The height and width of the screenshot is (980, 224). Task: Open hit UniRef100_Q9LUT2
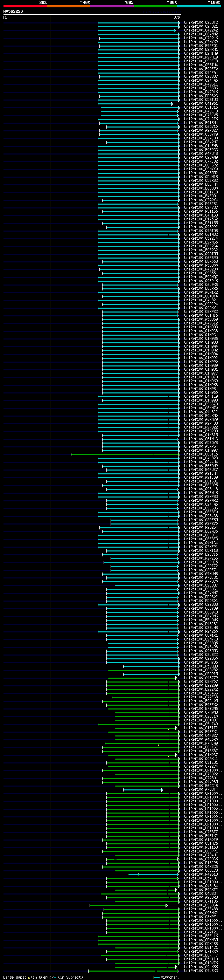pyautogui.click(x=201, y=23)
